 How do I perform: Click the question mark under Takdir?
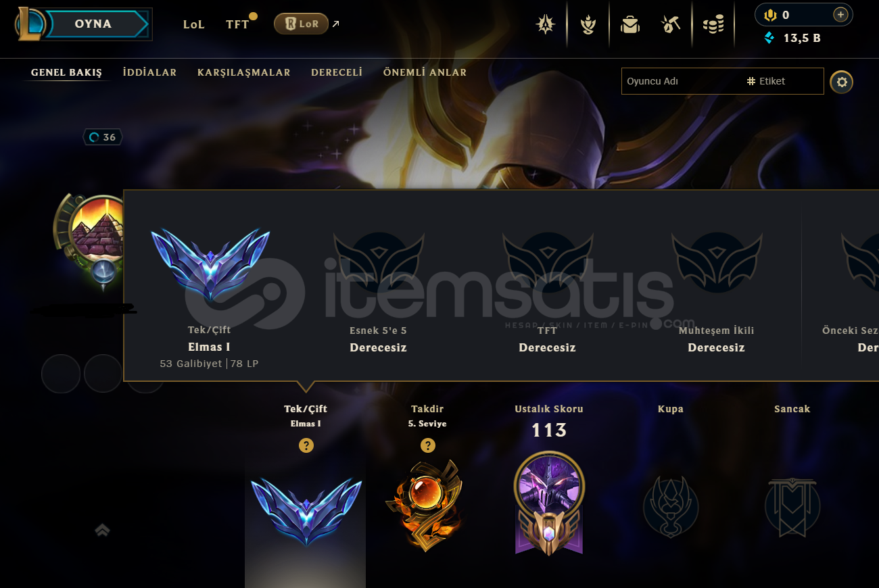(427, 445)
